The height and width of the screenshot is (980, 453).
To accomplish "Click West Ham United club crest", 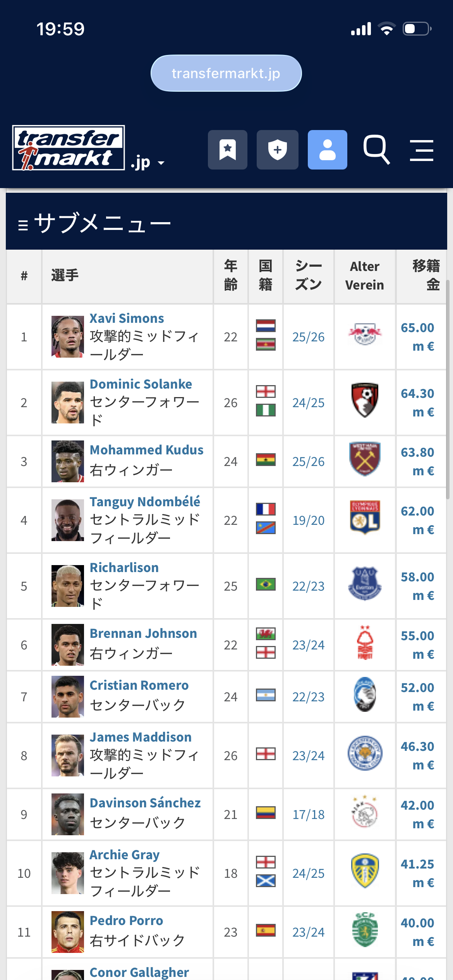I will click(365, 459).
